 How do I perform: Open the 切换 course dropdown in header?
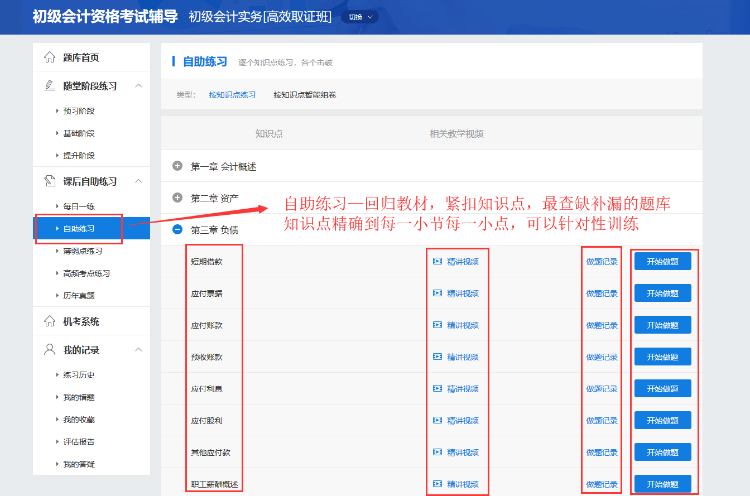coord(360,17)
